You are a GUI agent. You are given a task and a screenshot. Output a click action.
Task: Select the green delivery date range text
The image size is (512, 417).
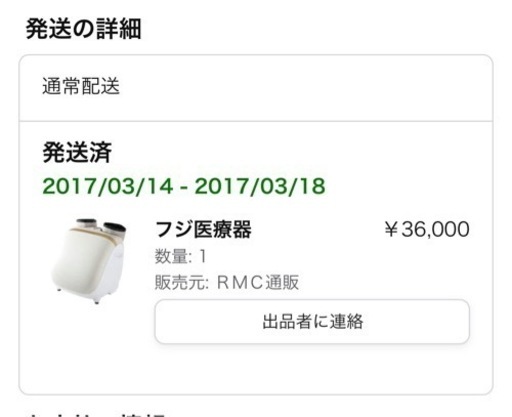click(184, 186)
